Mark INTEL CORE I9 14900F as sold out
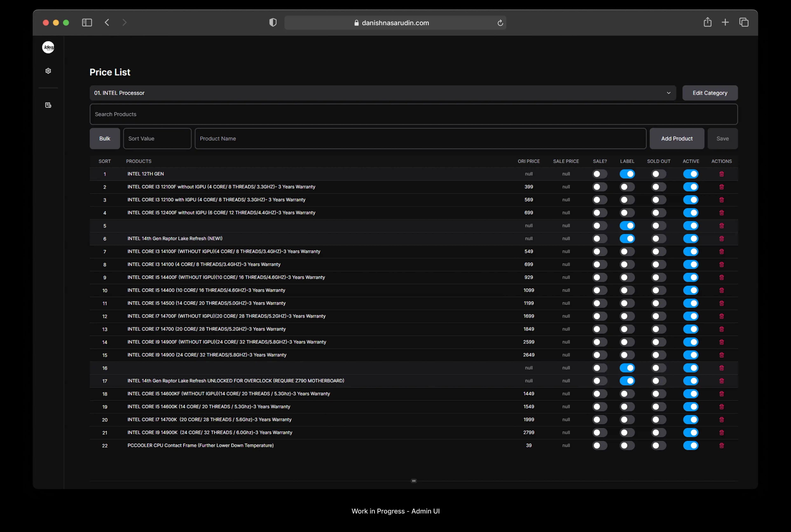Screen dimensions: 791x532 tap(659, 342)
